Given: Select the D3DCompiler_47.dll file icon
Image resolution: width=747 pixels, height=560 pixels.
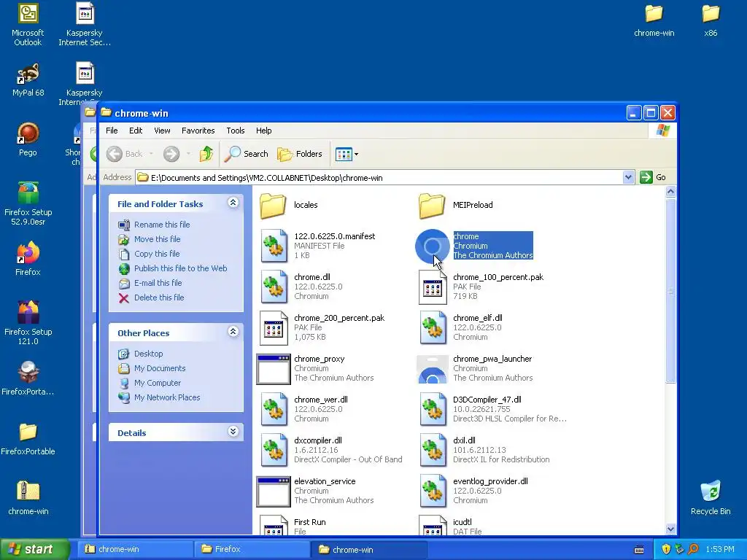Looking at the screenshot, I should coord(433,409).
